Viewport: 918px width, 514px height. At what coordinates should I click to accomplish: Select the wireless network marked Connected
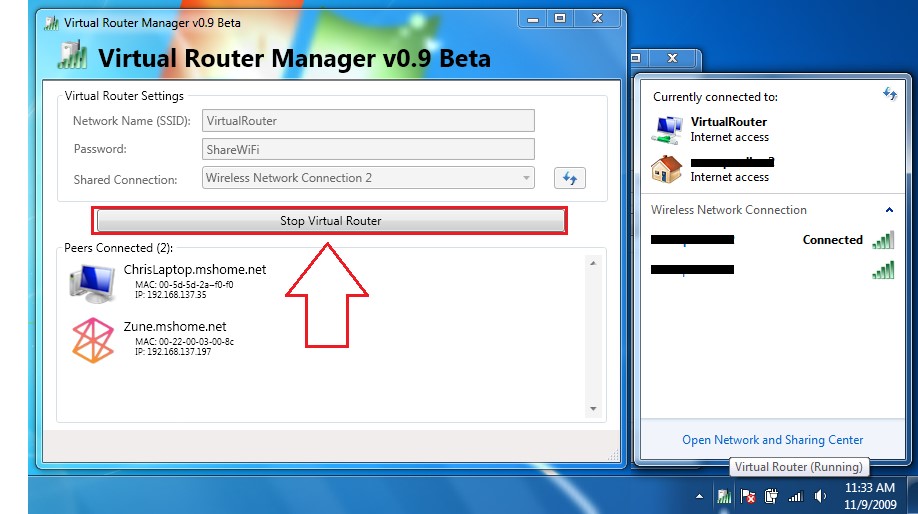point(773,239)
